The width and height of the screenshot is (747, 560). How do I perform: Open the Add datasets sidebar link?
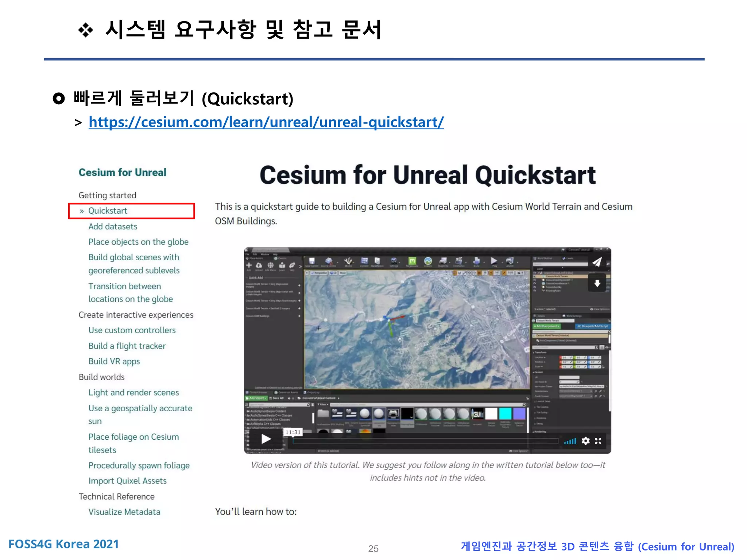113,226
